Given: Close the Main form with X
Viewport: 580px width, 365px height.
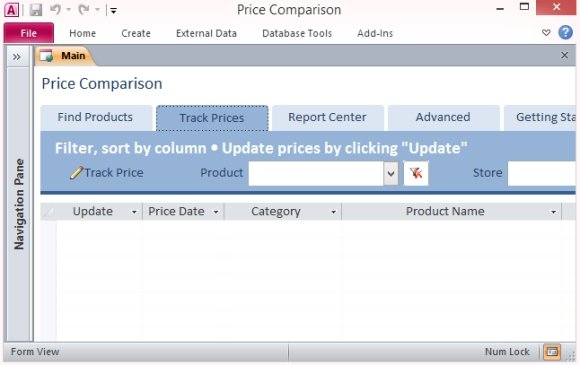Looking at the screenshot, I should (x=564, y=55).
